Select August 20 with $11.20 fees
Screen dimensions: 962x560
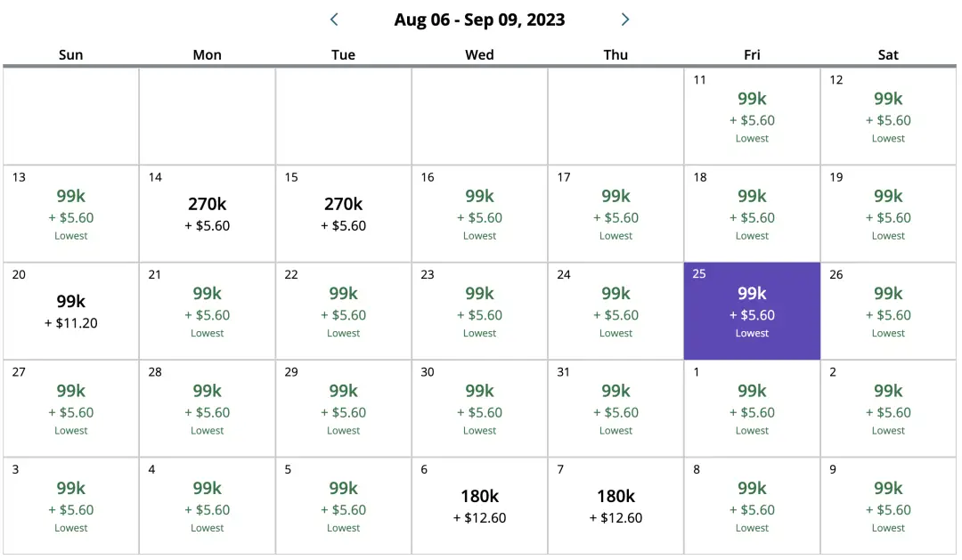(x=71, y=311)
